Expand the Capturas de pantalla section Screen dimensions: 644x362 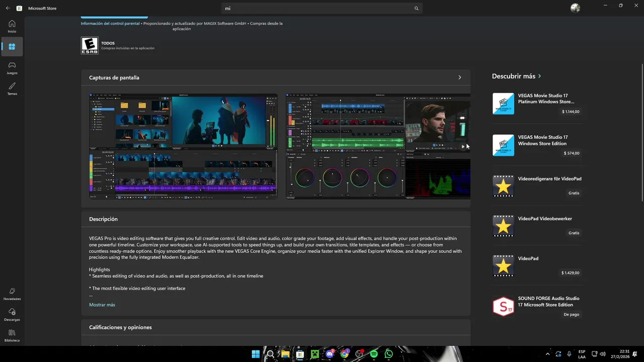coord(459,77)
